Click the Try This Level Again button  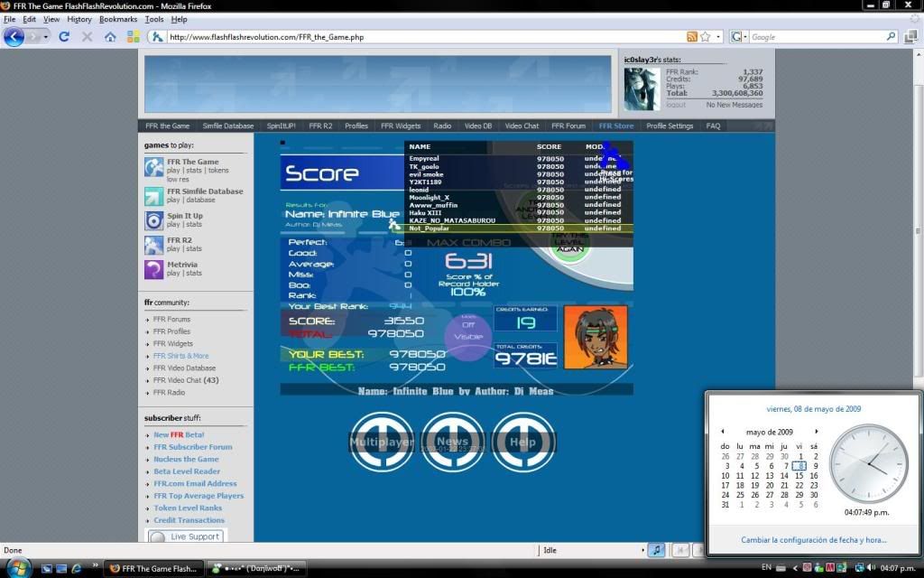pyautogui.click(x=570, y=245)
